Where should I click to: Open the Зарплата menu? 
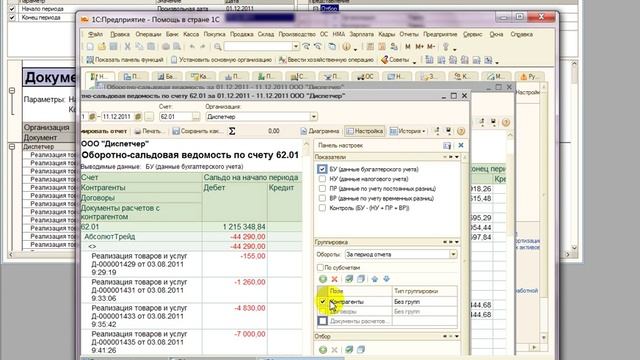point(362,34)
